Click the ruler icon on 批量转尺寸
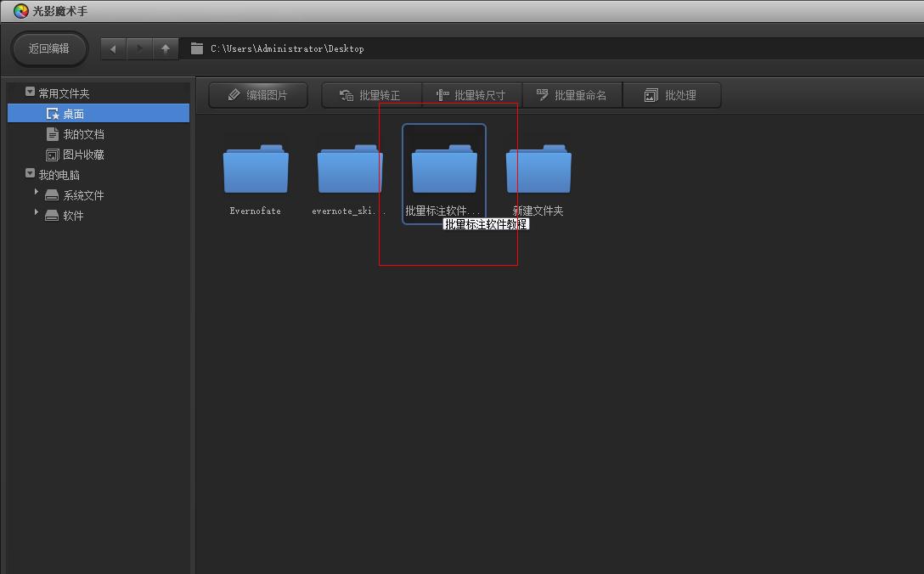The width and height of the screenshot is (924, 574). 442,95
